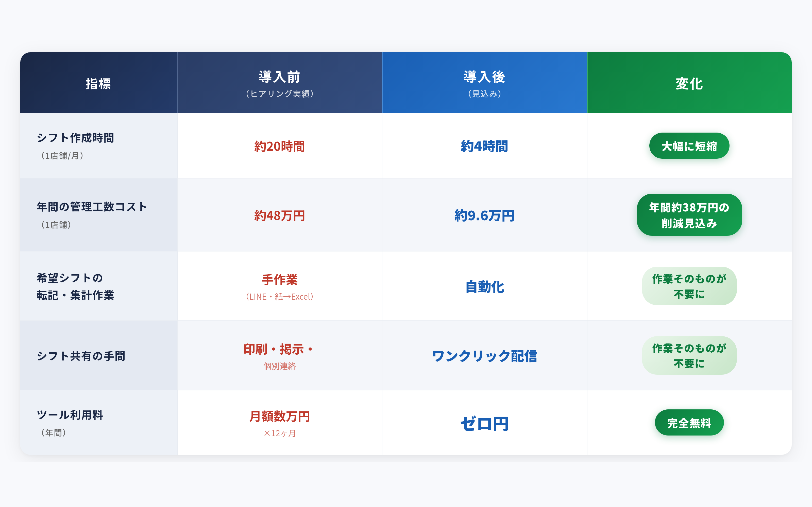Click the 大幅に短縮 badge
Viewport: 812px width, 507px height.
[689, 146]
